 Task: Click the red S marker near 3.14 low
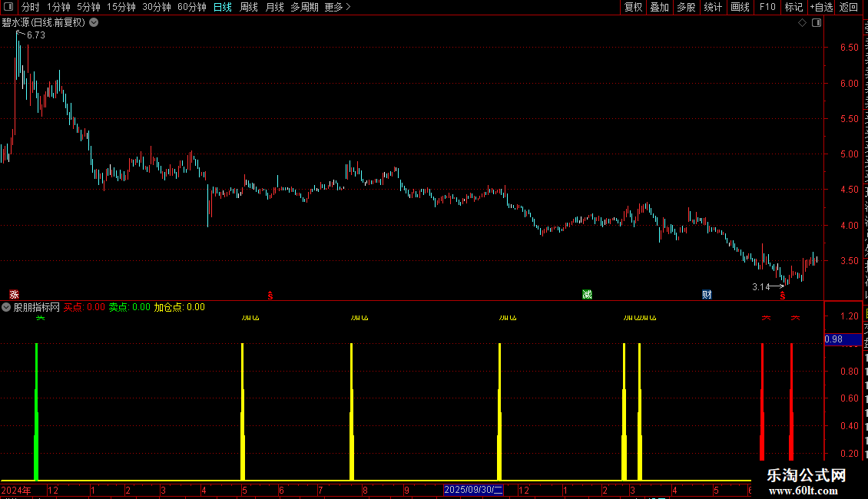pos(782,296)
